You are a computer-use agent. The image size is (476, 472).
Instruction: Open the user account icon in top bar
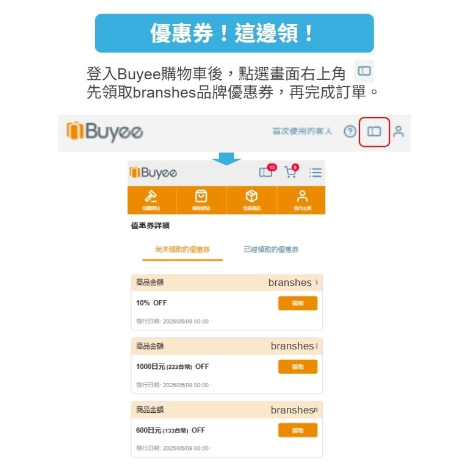pos(398,132)
